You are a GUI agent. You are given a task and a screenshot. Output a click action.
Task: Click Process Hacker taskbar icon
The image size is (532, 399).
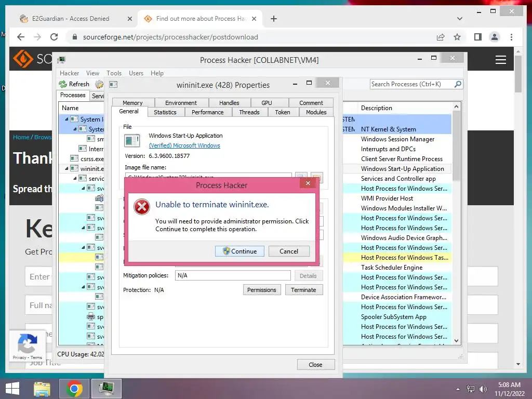click(107, 389)
